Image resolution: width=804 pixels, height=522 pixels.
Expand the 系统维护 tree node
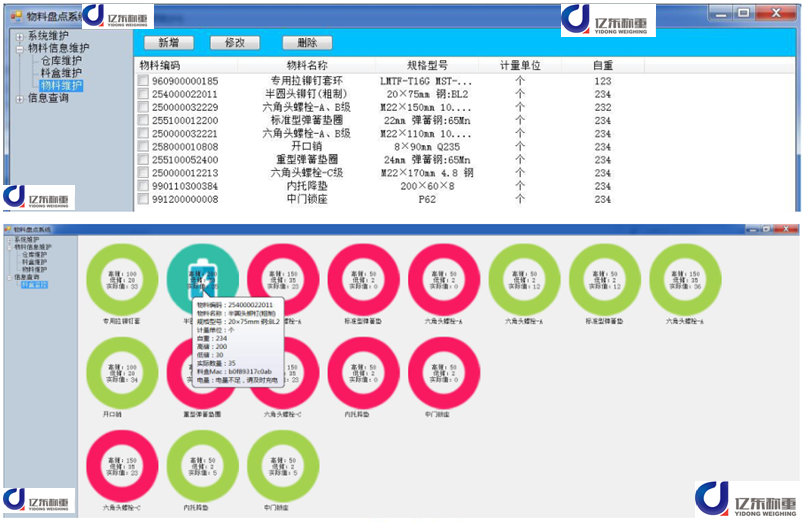(x=19, y=36)
